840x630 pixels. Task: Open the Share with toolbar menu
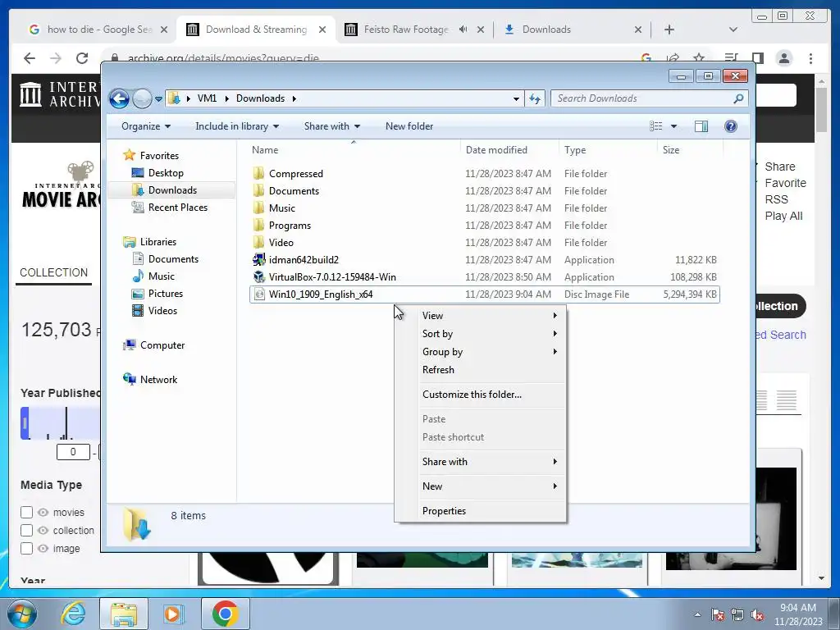point(331,126)
